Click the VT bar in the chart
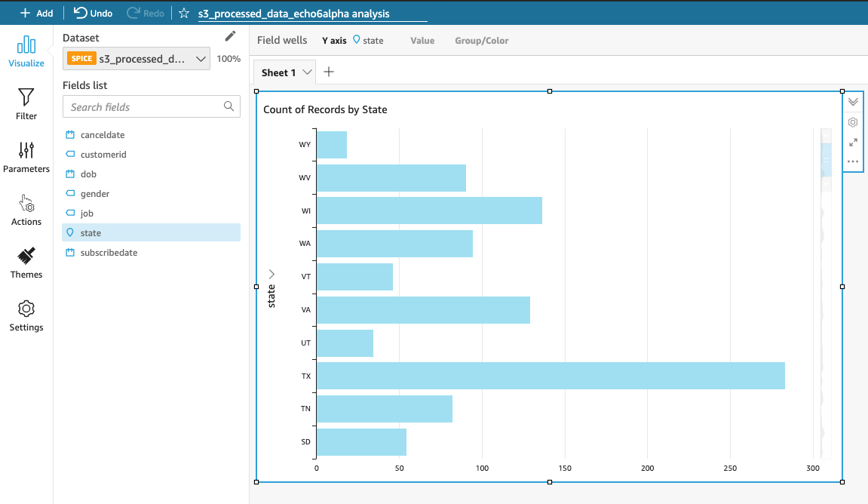868x504 pixels. (354, 277)
